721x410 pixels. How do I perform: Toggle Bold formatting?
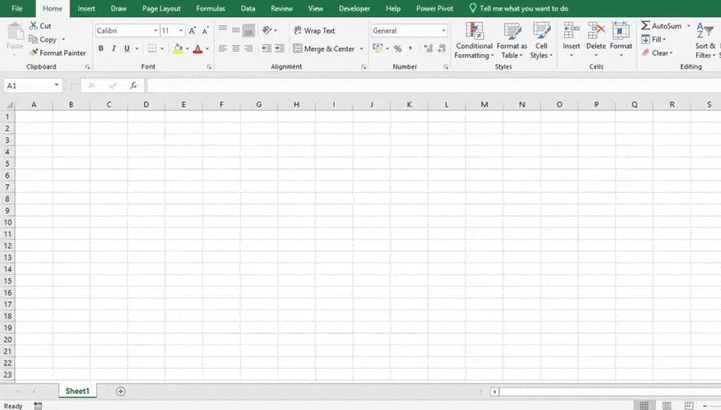(101, 48)
